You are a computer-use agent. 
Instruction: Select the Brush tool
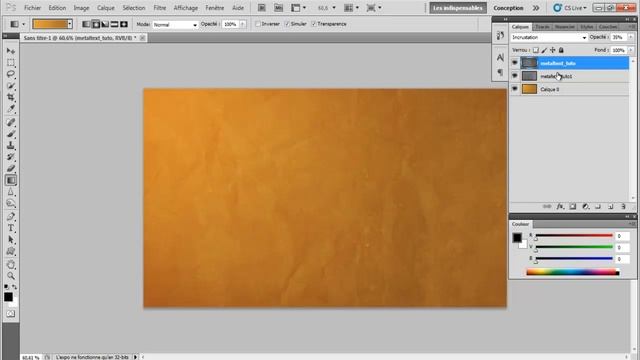tap(11, 134)
